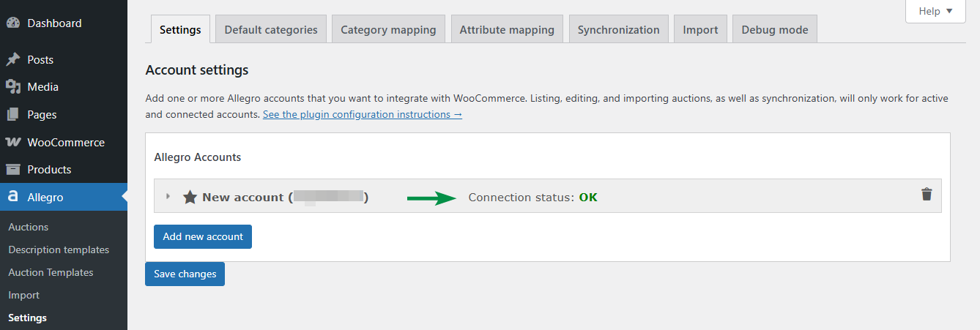This screenshot has width=980, height=330.
Task: Open Description templates submenu item
Action: coord(59,250)
